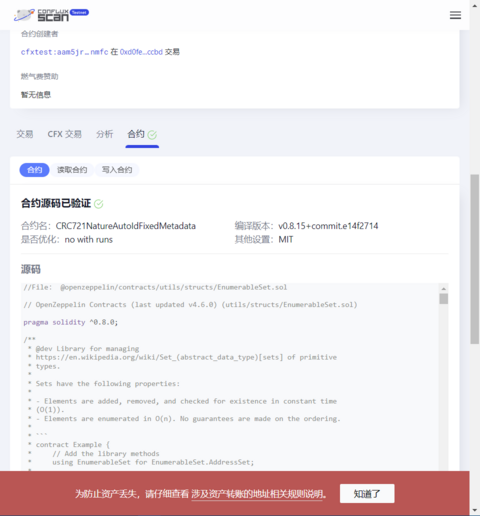Switch to 读取合约 sub-tab
This screenshot has width=480, height=516.
coord(72,170)
